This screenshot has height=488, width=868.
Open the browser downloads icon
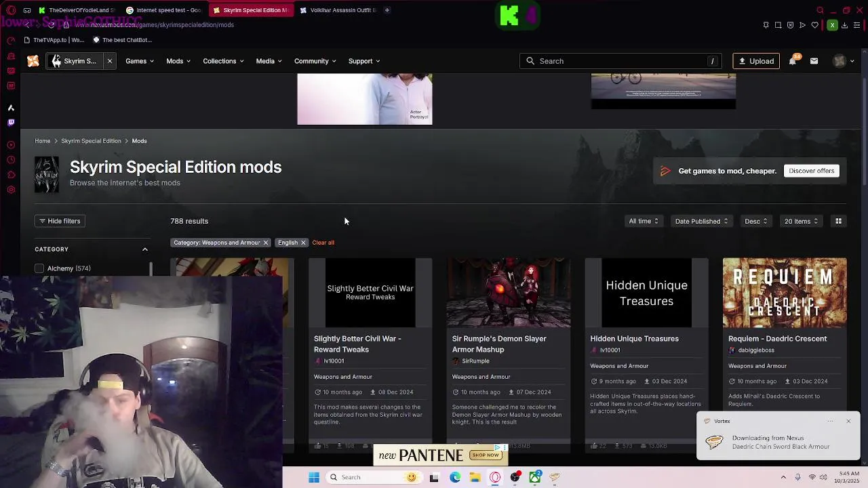point(844,25)
